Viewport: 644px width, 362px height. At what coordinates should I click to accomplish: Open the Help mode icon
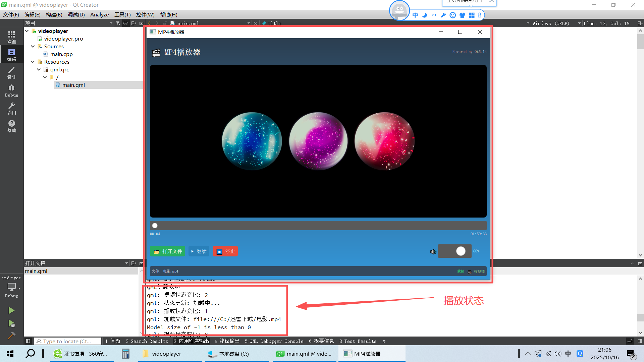tap(11, 126)
